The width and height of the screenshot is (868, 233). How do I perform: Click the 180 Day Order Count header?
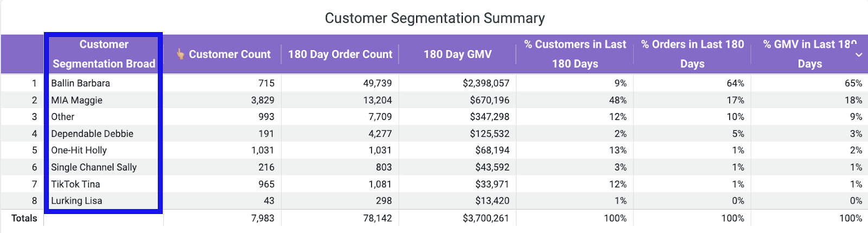[340, 54]
